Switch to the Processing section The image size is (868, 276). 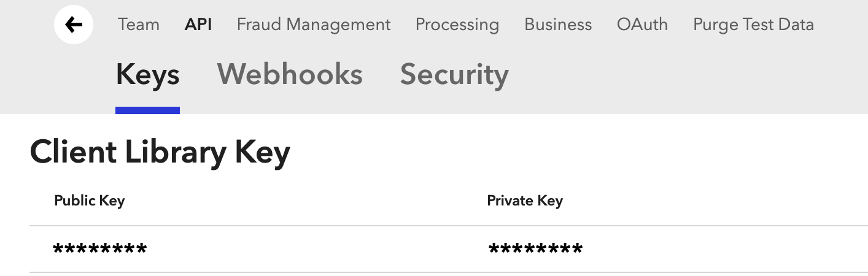pyautogui.click(x=457, y=25)
